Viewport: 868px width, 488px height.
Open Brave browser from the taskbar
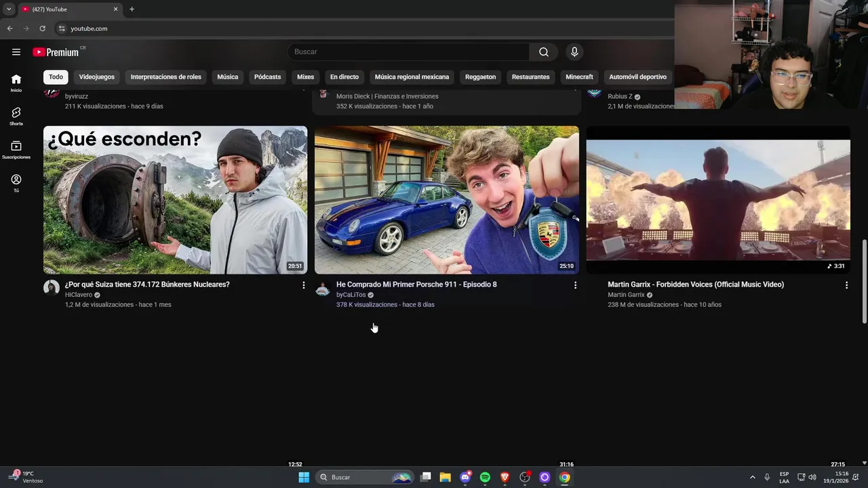(505, 477)
